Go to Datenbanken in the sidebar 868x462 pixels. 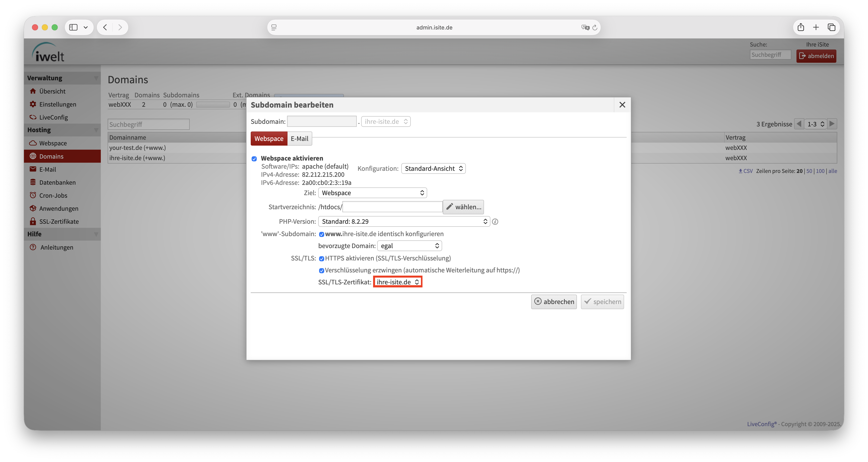tap(57, 183)
